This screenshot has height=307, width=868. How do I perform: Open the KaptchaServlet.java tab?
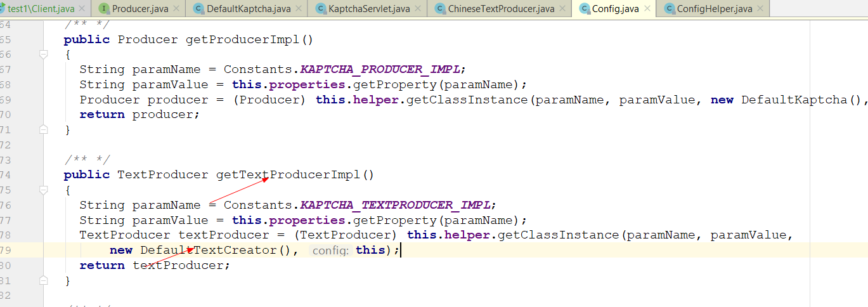click(369, 8)
